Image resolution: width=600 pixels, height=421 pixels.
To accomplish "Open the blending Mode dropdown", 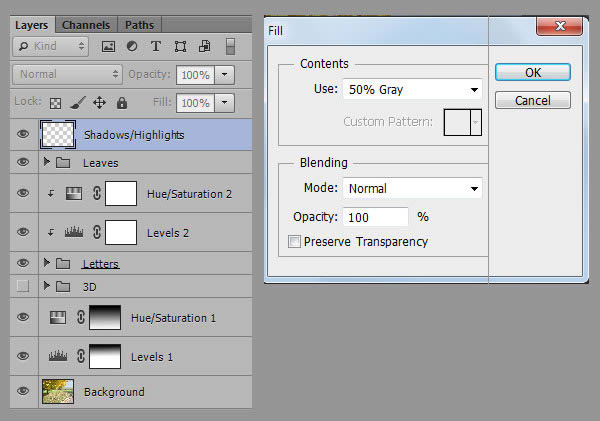I will click(412, 188).
